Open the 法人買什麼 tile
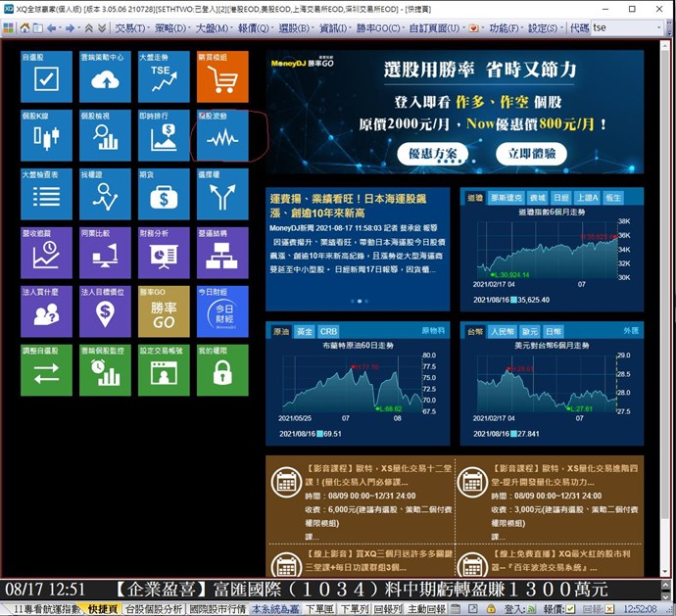The width and height of the screenshot is (676, 616). point(46,311)
